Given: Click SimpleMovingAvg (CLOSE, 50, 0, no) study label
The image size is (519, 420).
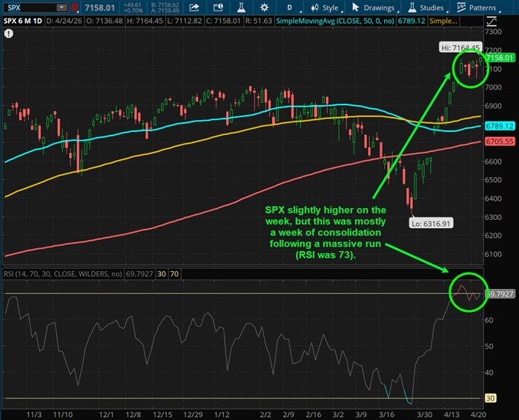Looking at the screenshot, I should (x=335, y=21).
